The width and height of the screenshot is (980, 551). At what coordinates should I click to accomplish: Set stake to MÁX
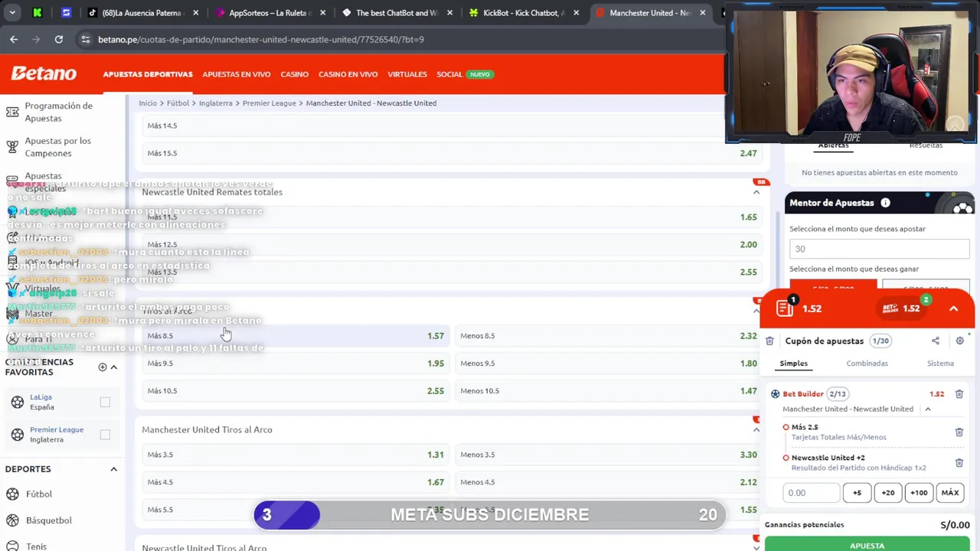coord(950,493)
